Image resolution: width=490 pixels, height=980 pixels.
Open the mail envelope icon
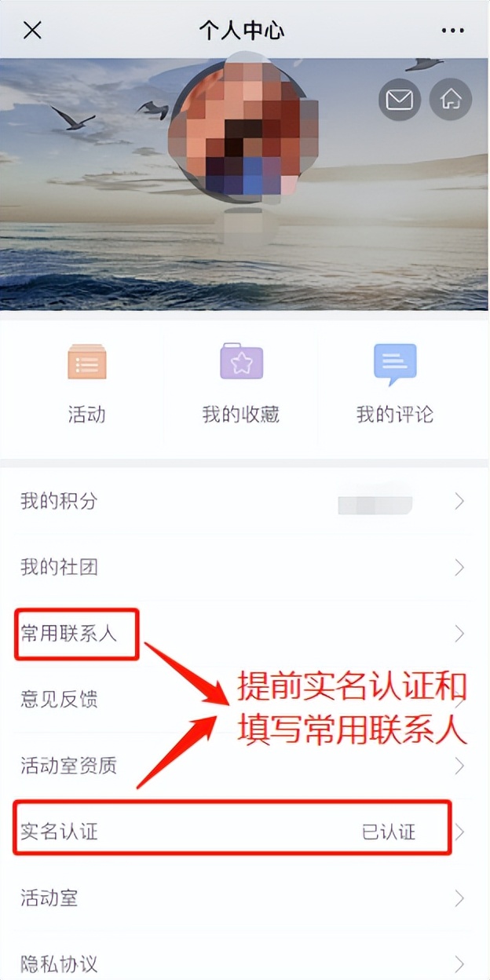400,100
